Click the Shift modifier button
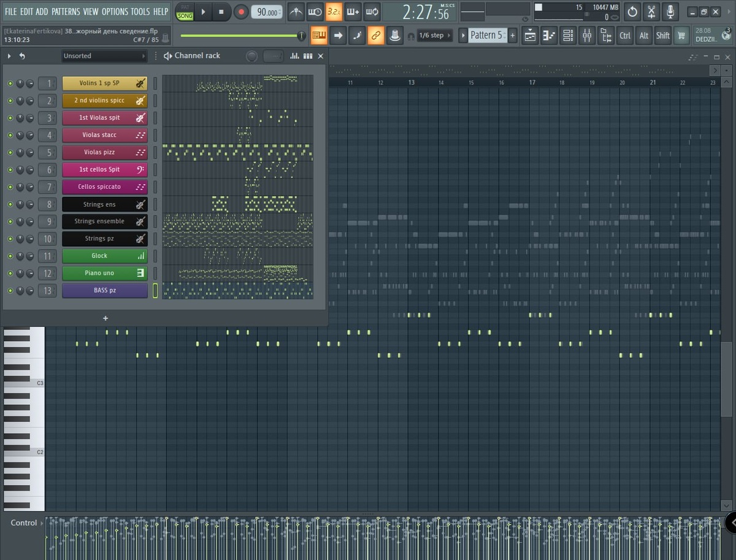 (663, 36)
